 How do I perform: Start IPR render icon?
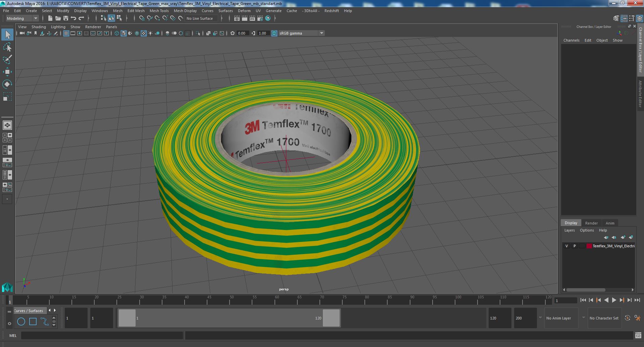point(252,18)
